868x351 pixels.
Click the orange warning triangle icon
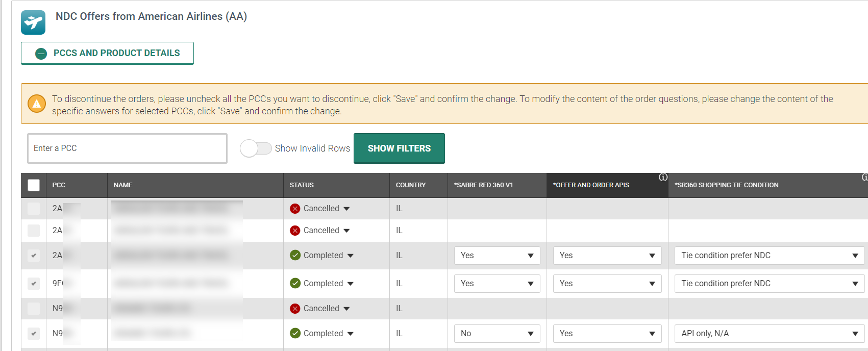coord(36,104)
